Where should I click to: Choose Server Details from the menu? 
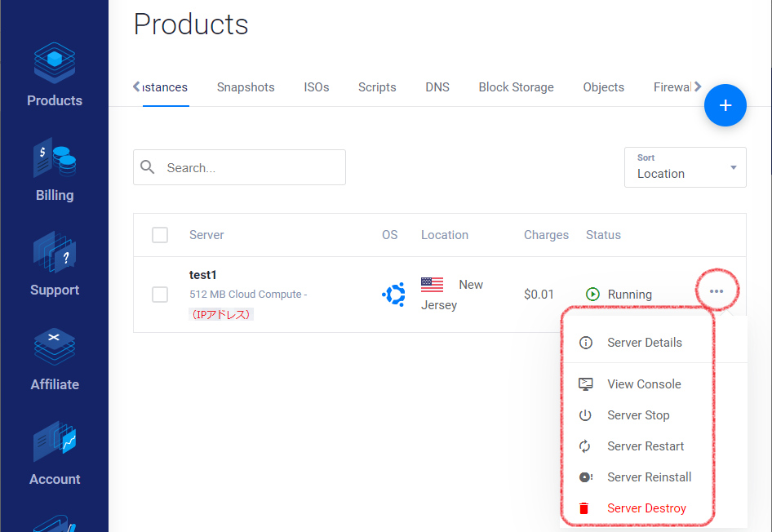point(644,343)
